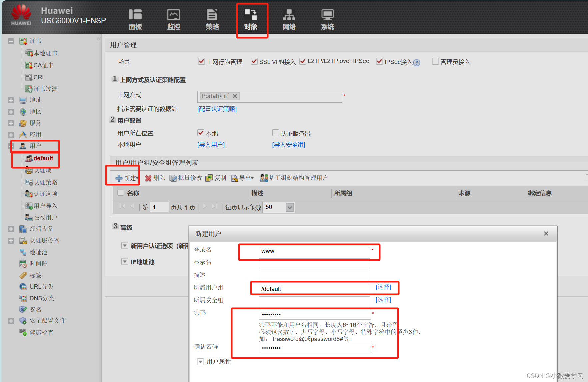Viewport: 588px width, 382px height.
Task: Click the 删除 delete button
Action: coord(155,178)
